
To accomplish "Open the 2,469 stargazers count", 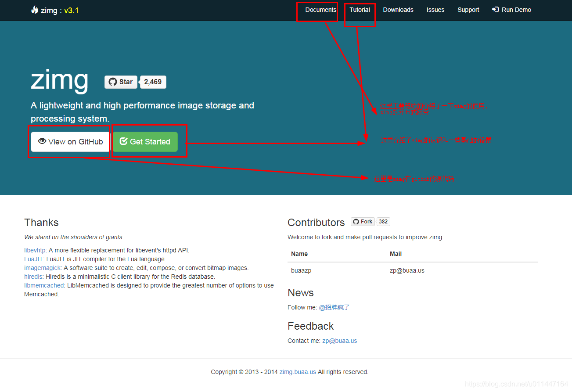I will (x=153, y=82).
